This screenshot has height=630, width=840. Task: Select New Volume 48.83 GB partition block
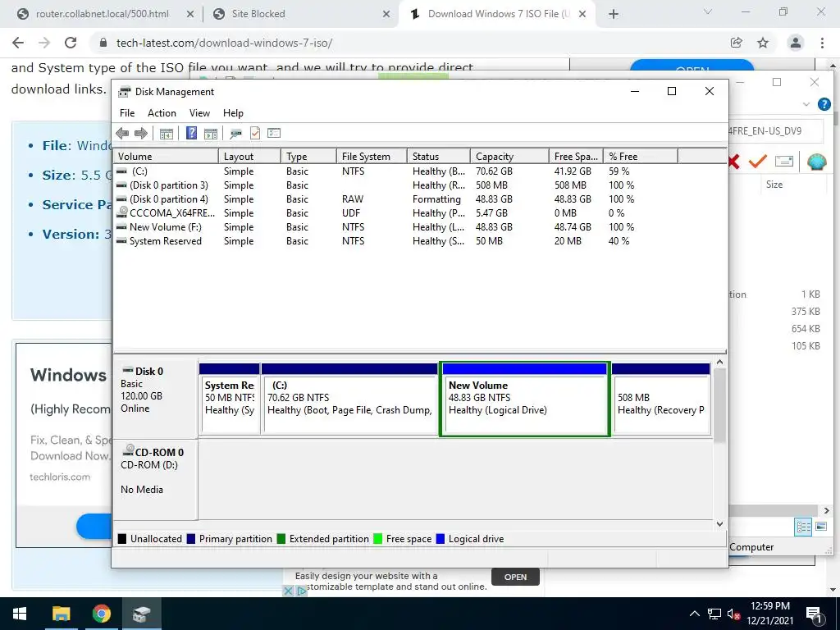[524, 399]
